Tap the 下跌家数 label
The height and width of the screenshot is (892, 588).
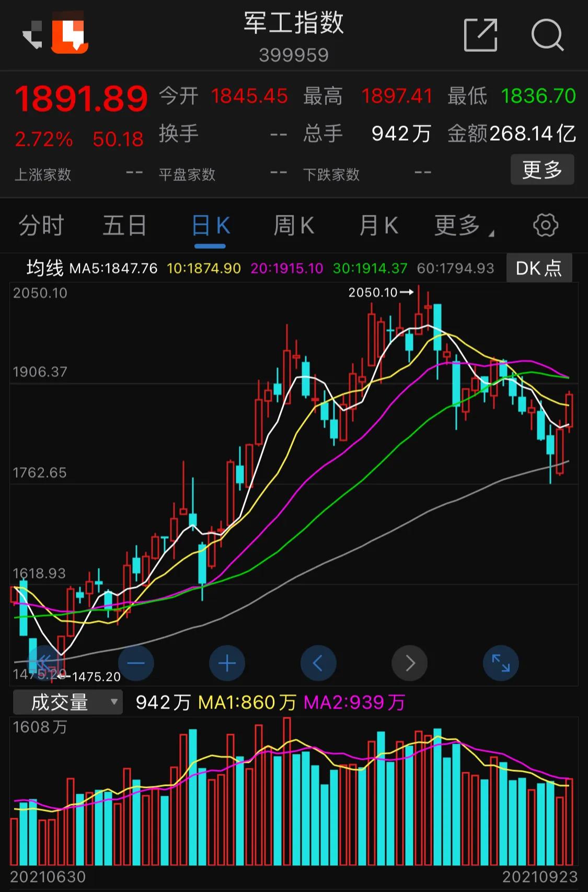(331, 175)
